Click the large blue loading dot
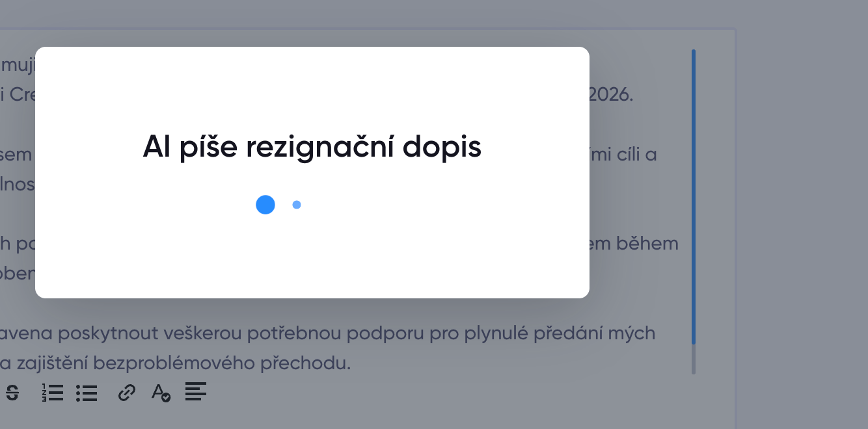868x429 pixels. pos(265,204)
